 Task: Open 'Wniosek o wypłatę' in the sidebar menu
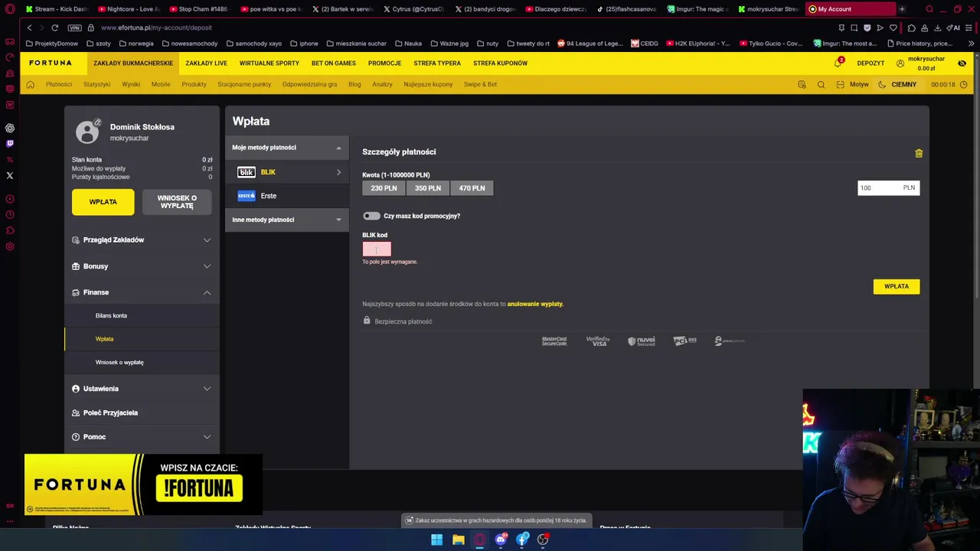(x=119, y=362)
